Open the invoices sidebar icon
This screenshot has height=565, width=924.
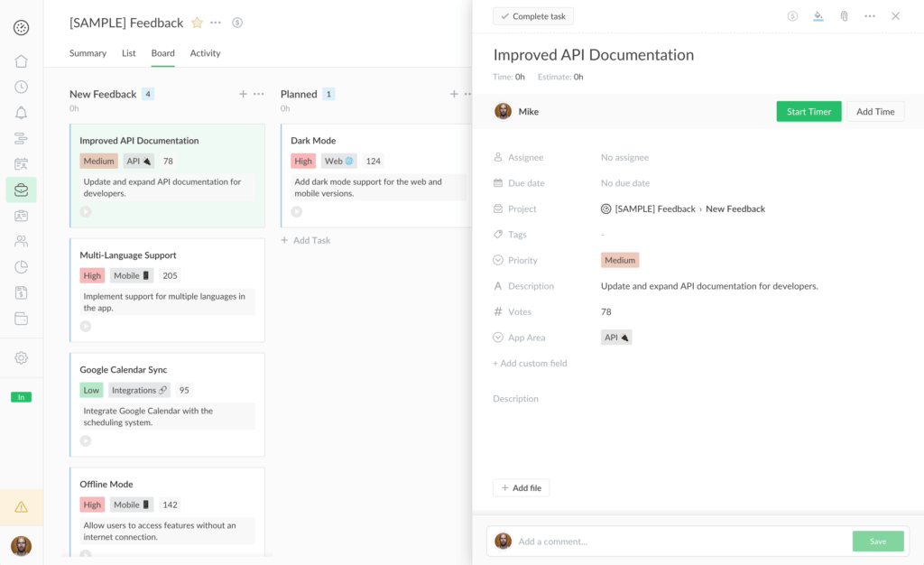click(x=22, y=292)
